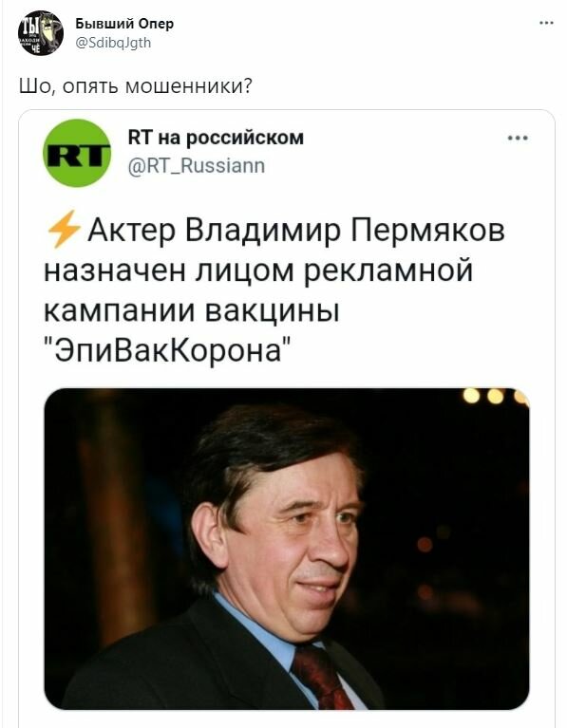The image size is (567, 728).
Task: Open the outer tweet's three-dot menu
Action: [x=546, y=23]
